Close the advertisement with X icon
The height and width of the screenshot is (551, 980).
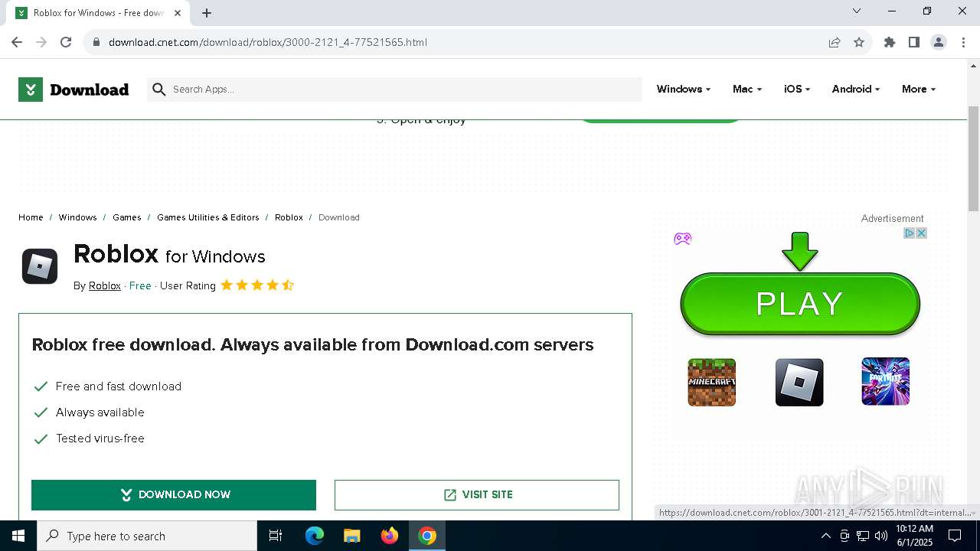[x=922, y=233]
